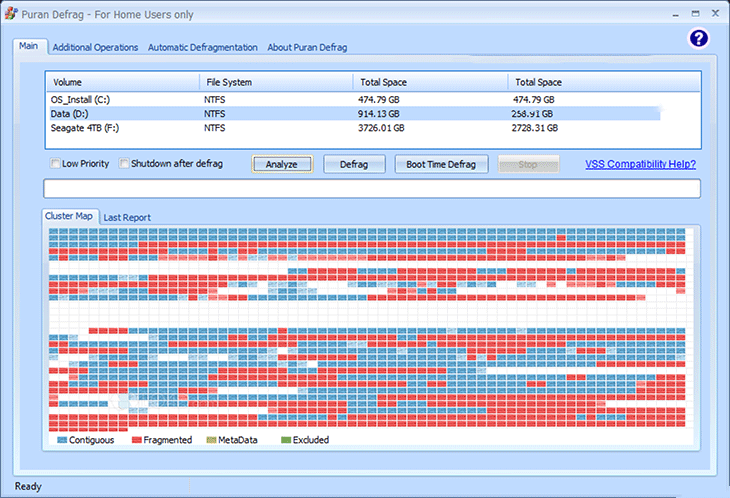Viewport: 730px width, 498px height.
Task: Click the Ready status bar text
Action: 28,486
